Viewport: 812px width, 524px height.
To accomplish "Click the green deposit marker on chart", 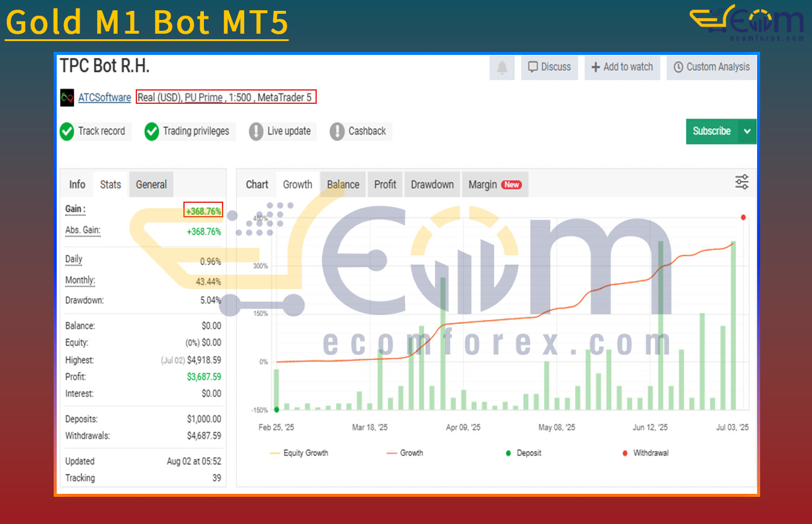I will pyautogui.click(x=277, y=409).
